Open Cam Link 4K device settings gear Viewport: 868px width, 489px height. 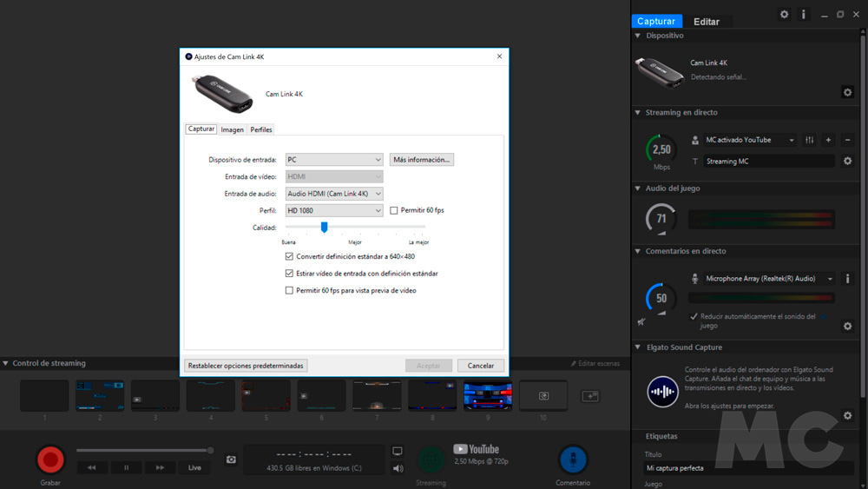pos(847,92)
